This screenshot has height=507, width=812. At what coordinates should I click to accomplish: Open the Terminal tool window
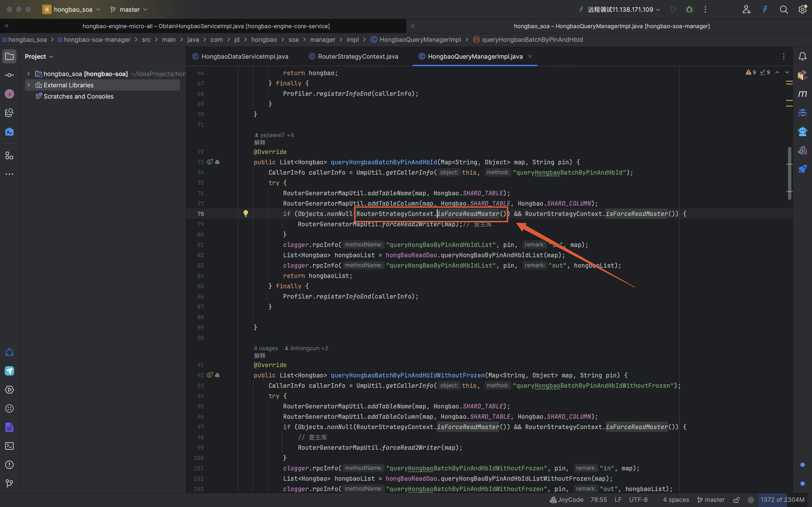tap(9, 446)
